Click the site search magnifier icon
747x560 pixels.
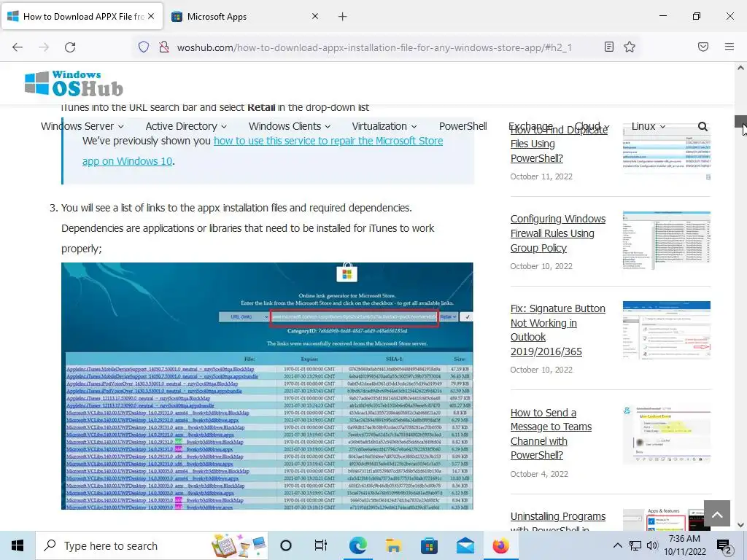pyautogui.click(x=703, y=126)
